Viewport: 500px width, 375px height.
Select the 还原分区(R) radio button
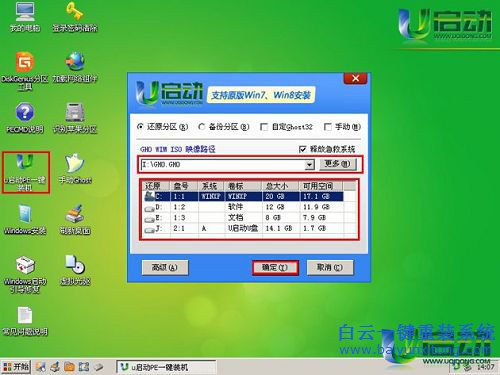(140, 127)
